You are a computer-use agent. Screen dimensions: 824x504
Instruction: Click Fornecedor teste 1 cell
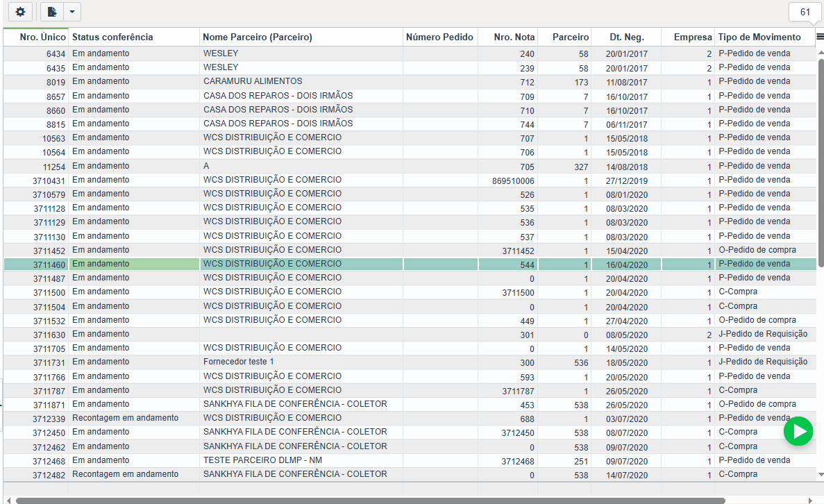[301, 362]
